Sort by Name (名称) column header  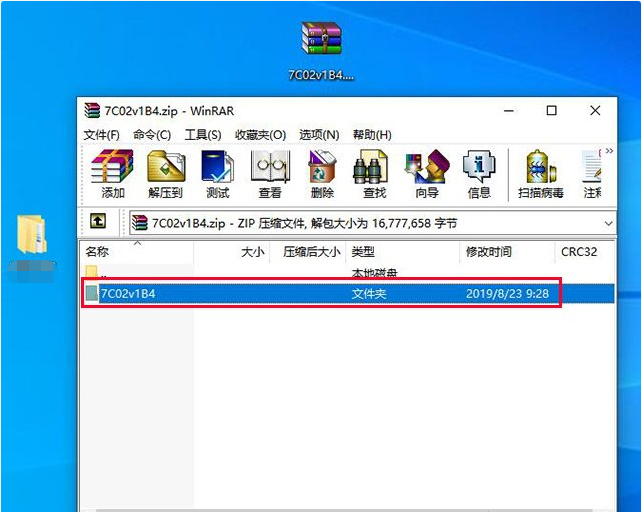click(x=137, y=251)
